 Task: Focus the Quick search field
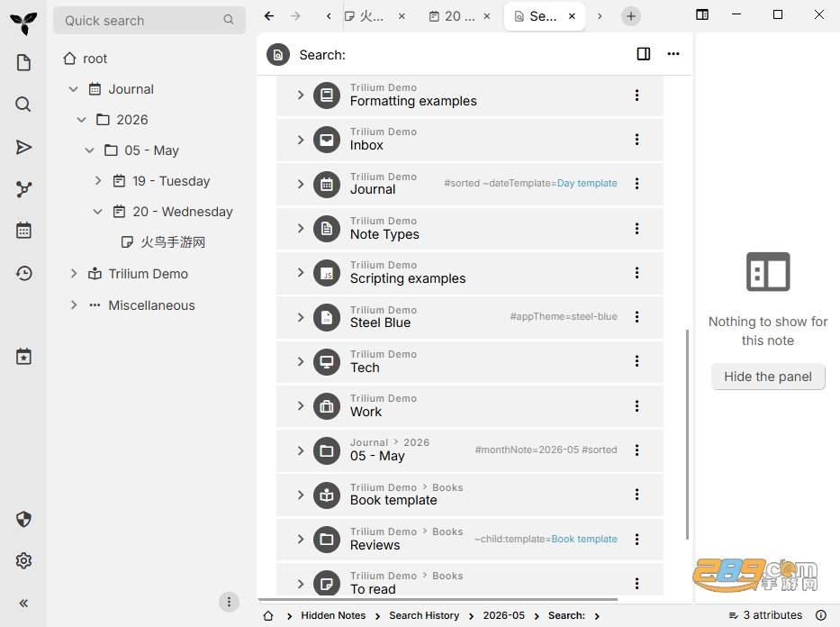tap(149, 21)
